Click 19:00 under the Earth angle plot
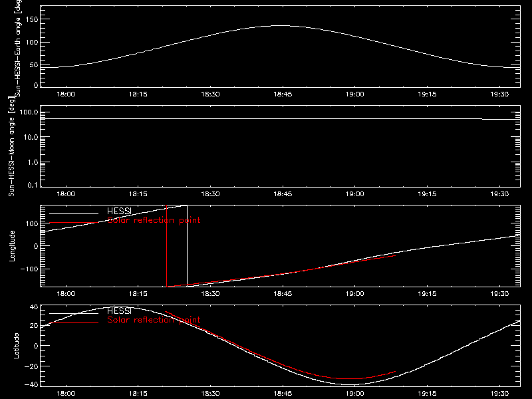 355,94
